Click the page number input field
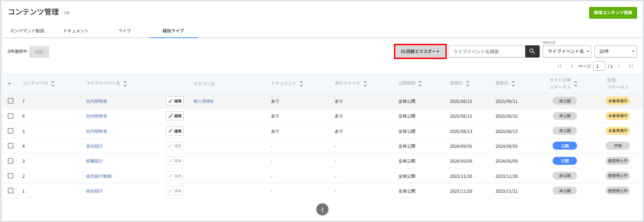Screen dimensions: 644x222 (599, 66)
